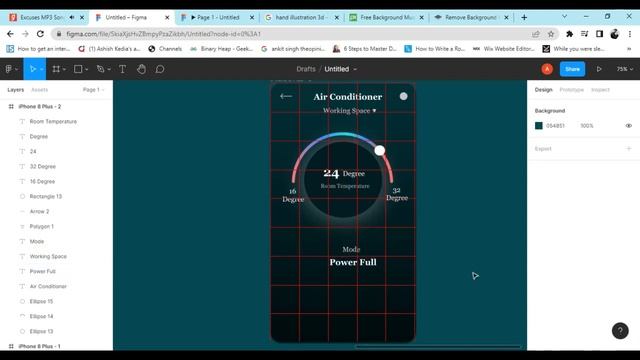Click the background hex value field
640x360 pixels.
[555, 126]
